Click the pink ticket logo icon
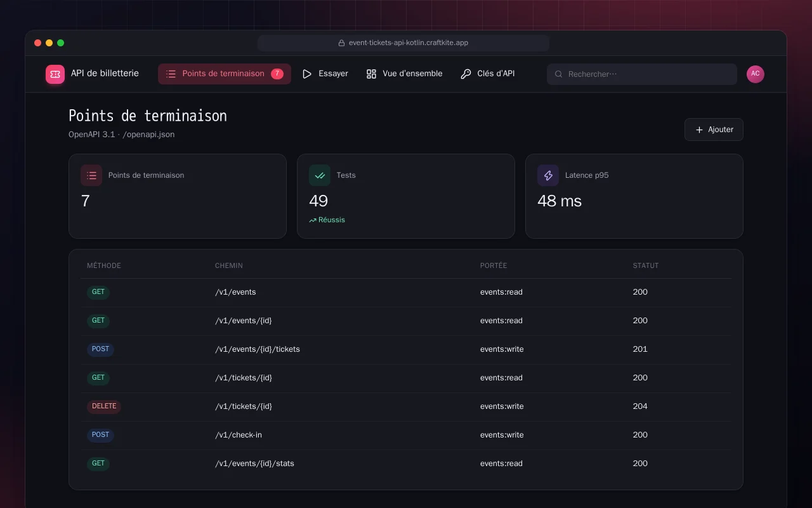Image resolution: width=812 pixels, height=508 pixels. [x=55, y=74]
